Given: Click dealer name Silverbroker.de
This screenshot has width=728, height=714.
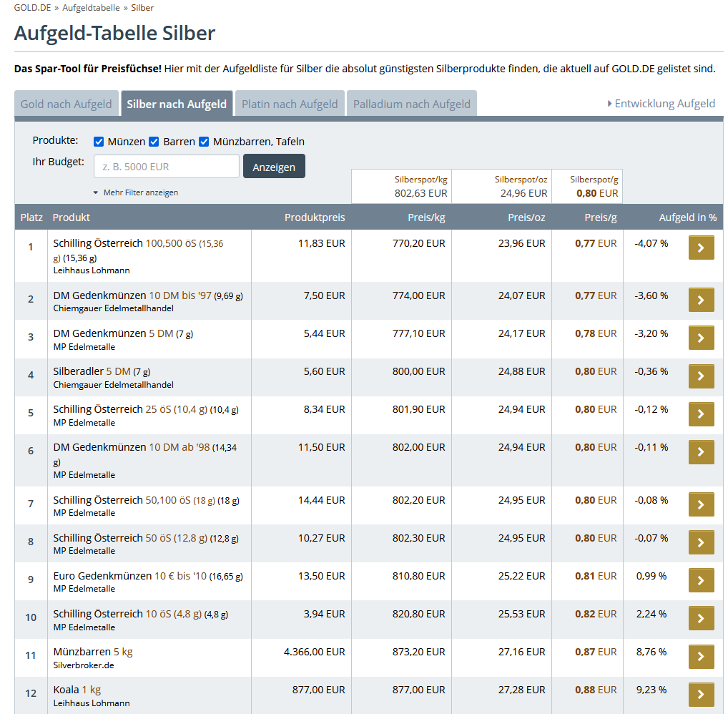Looking at the screenshot, I should point(84,665).
